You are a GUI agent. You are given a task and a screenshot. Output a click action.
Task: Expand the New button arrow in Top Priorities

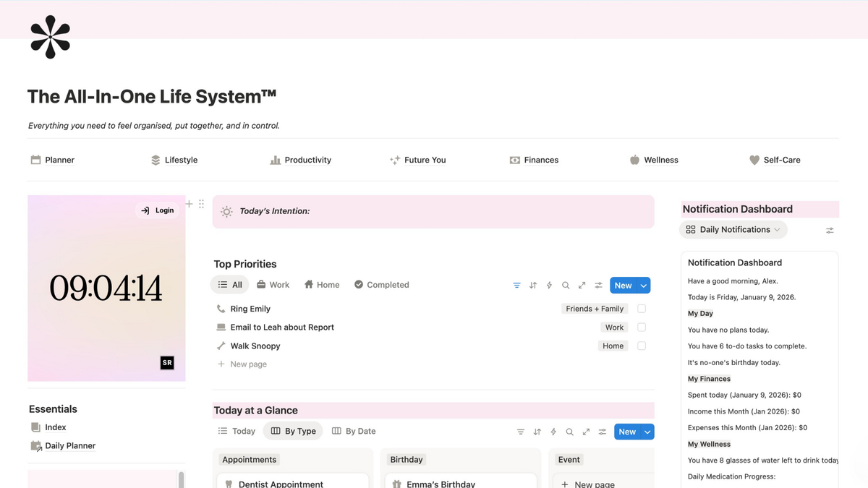click(644, 286)
